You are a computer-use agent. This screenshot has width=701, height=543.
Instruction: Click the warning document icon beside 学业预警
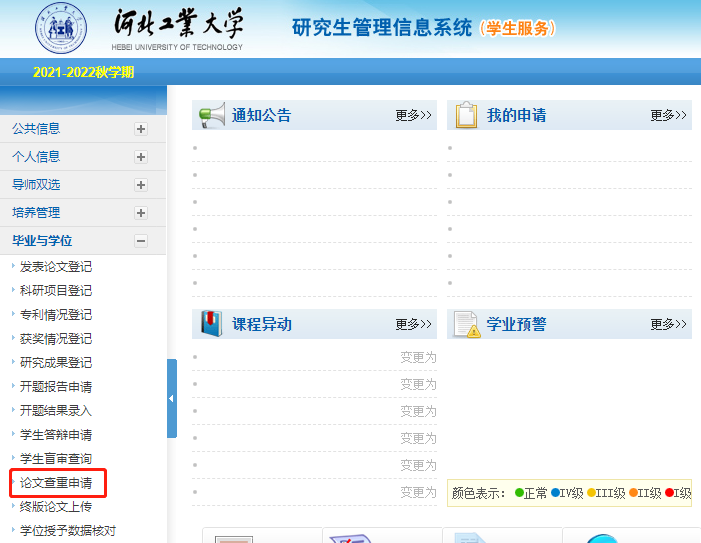tap(466, 324)
